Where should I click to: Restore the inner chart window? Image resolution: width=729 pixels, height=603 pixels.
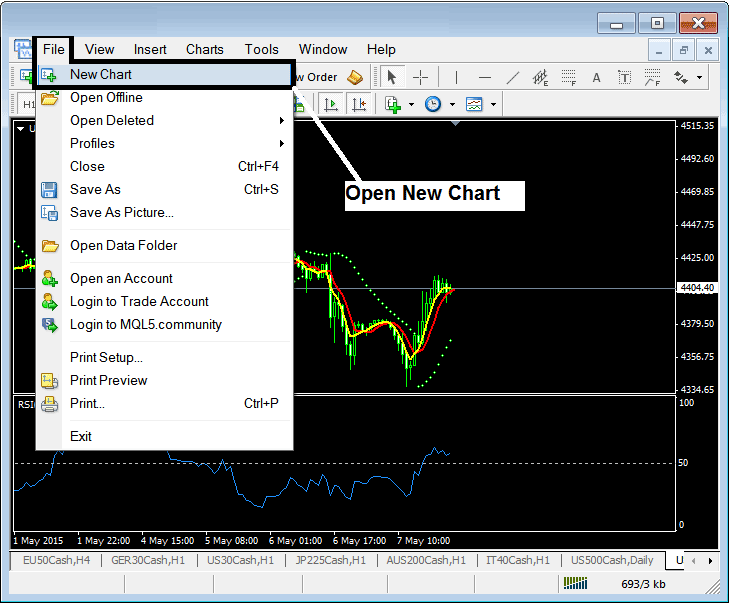pyautogui.click(x=683, y=50)
